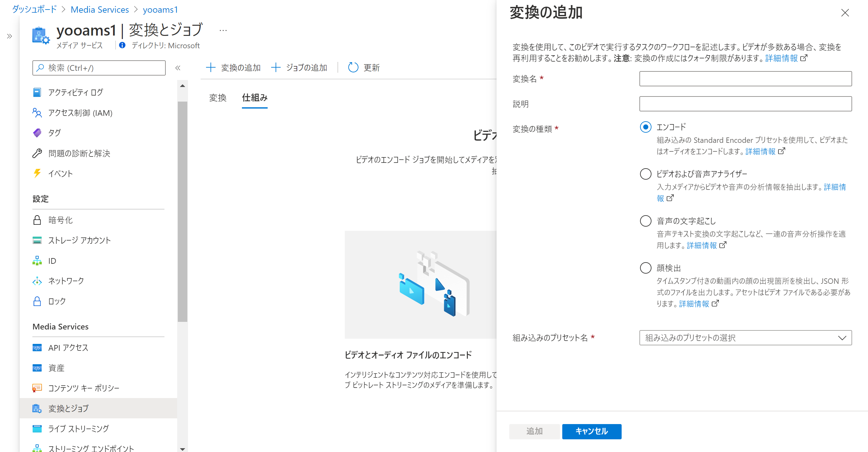
Task: Click the ネットワーク icon in sidebar
Action: [x=37, y=281]
